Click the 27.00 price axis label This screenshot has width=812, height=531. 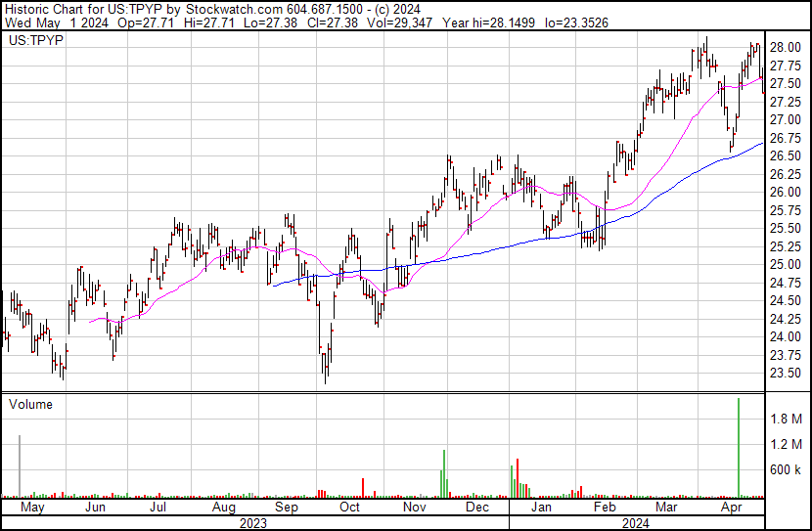click(x=786, y=120)
